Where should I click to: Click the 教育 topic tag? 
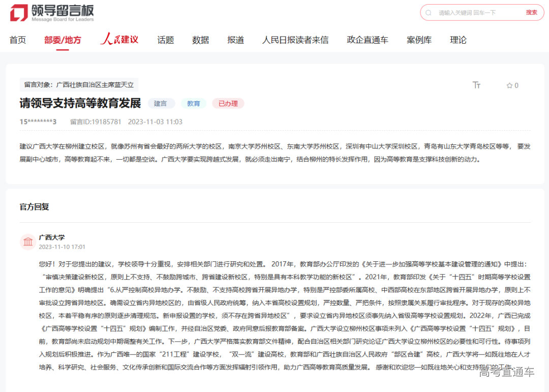pyautogui.click(x=193, y=103)
